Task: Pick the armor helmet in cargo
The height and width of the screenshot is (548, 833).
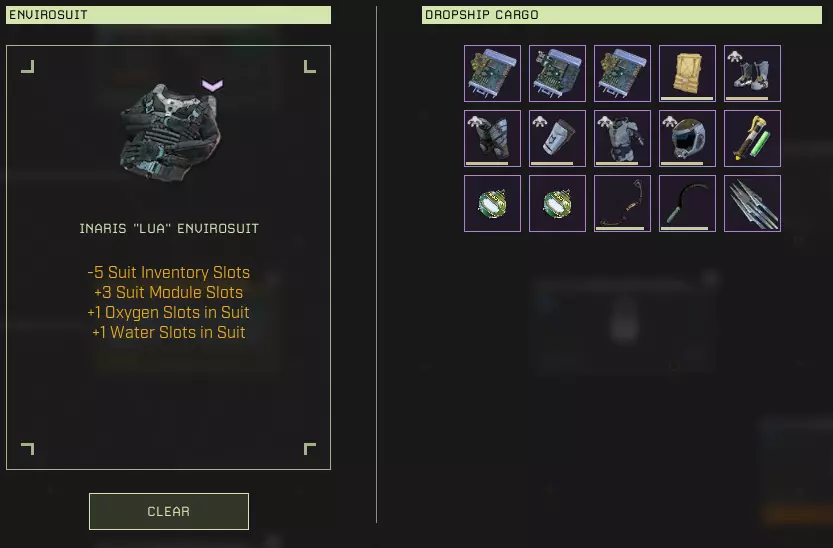Action: point(687,139)
